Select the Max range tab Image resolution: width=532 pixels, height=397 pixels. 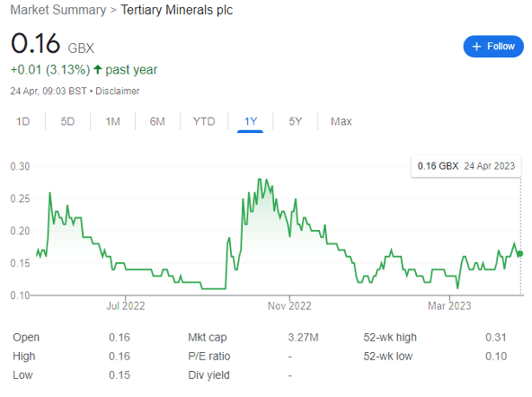point(341,121)
